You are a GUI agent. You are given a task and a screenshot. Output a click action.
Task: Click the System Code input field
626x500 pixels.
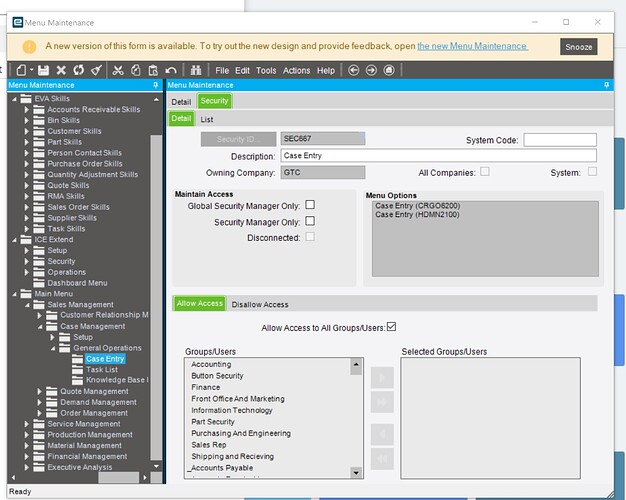560,140
